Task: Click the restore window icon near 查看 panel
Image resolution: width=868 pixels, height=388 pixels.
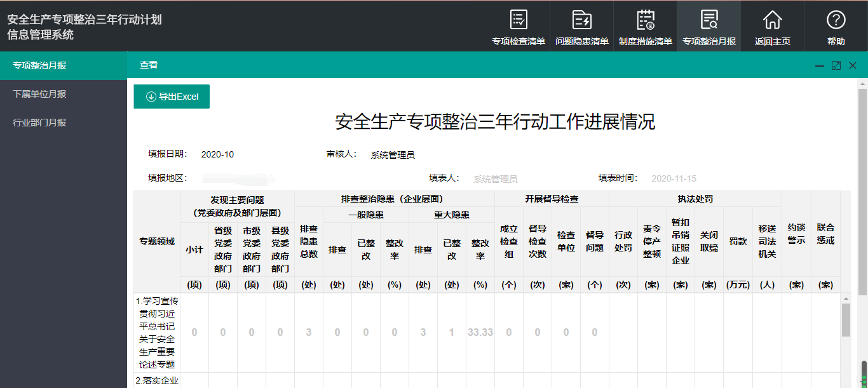Action: (836, 65)
